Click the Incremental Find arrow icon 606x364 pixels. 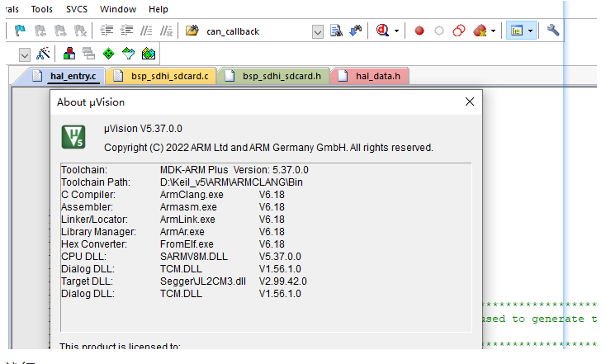(x=356, y=31)
